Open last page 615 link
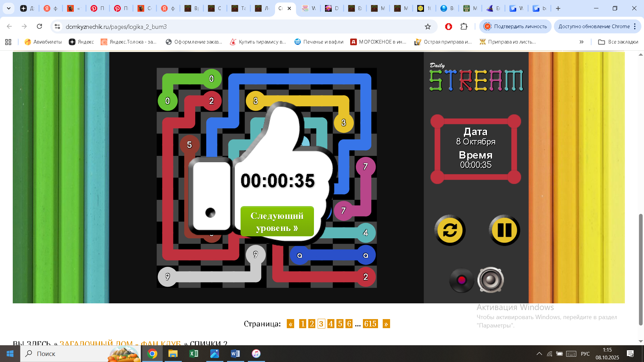This screenshot has width=644, height=362. tap(370, 324)
